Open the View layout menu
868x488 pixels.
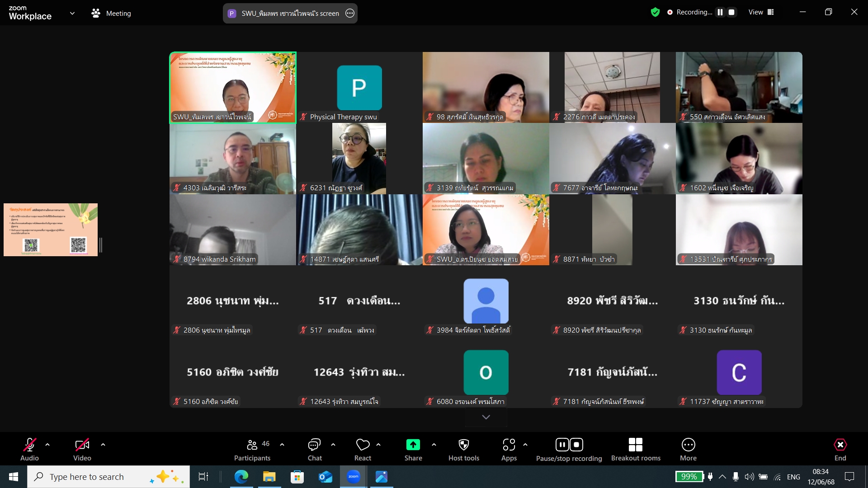pyautogui.click(x=761, y=12)
